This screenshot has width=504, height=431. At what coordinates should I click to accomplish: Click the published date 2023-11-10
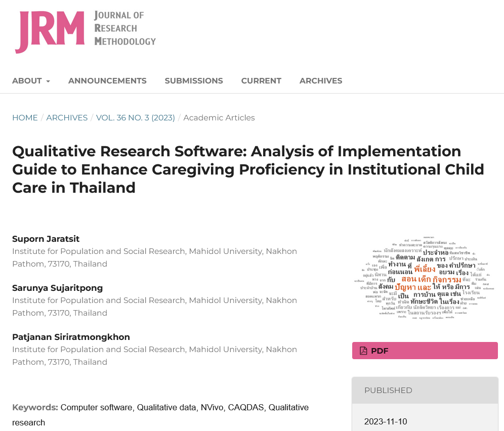point(386,421)
